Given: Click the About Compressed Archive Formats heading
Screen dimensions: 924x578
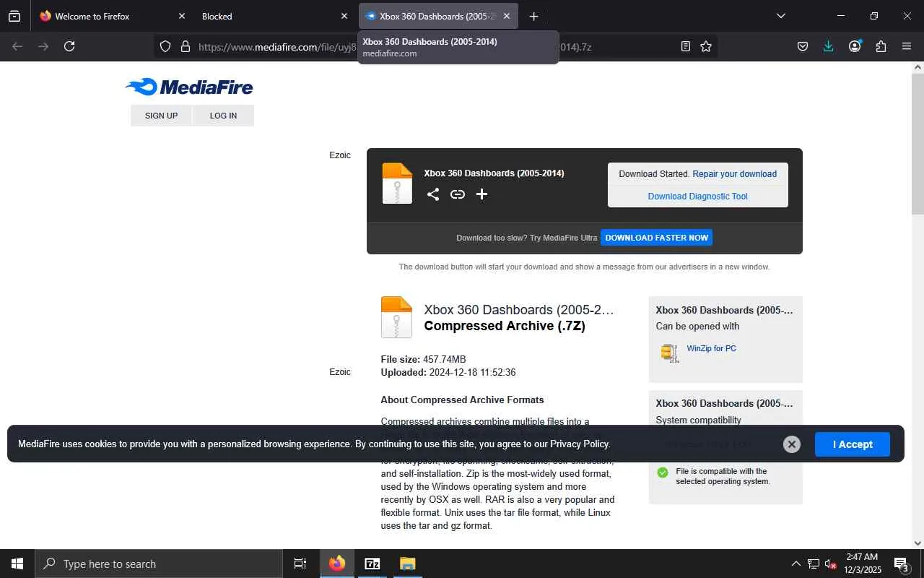Looking at the screenshot, I should [463, 400].
